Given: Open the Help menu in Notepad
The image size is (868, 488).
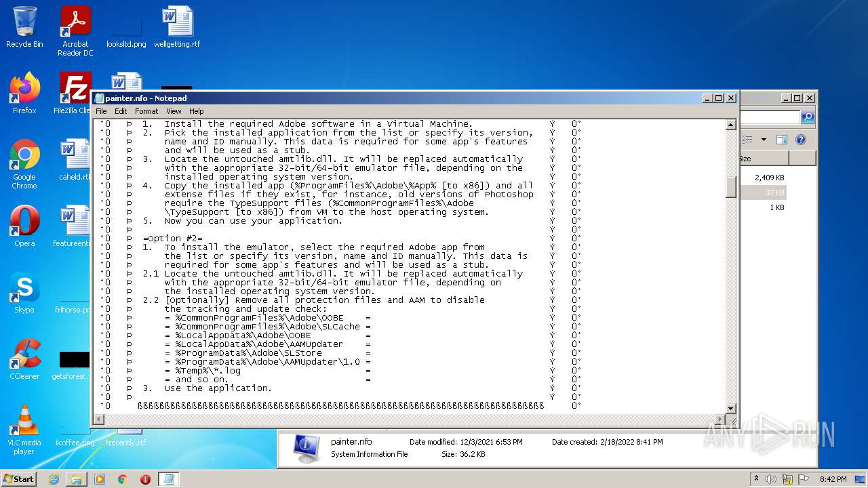Looking at the screenshot, I should point(196,111).
